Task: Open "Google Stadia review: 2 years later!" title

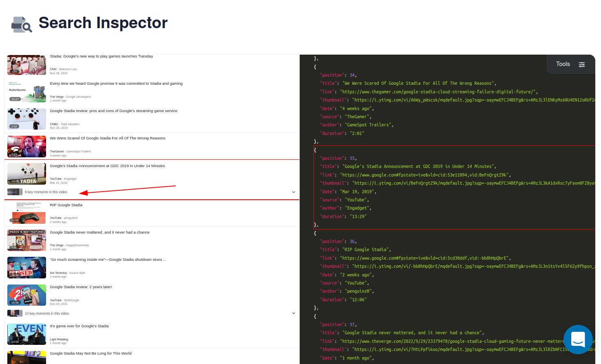Action: pos(81,287)
